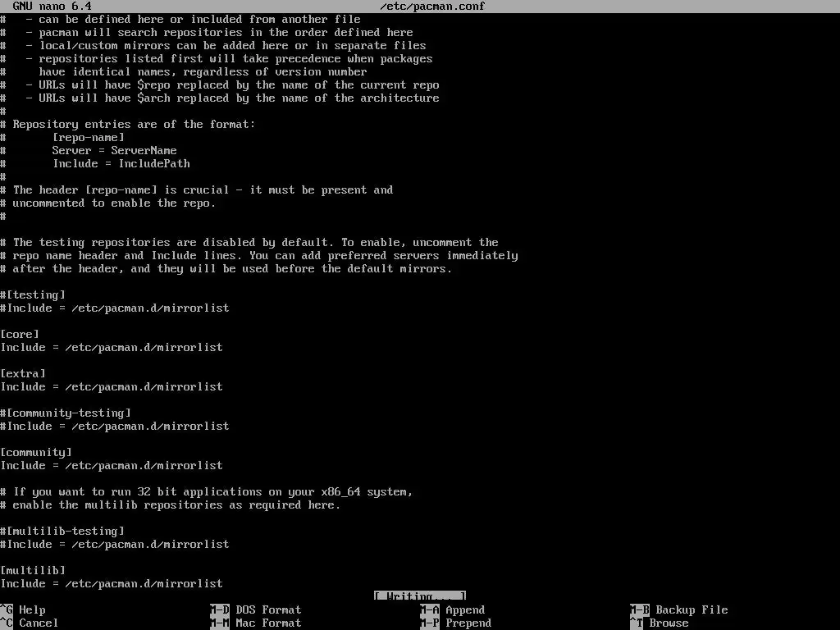This screenshot has height=630, width=840.
Task: Click the 'pacman will search repositories' line
Action: pyautogui.click(x=207, y=32)
